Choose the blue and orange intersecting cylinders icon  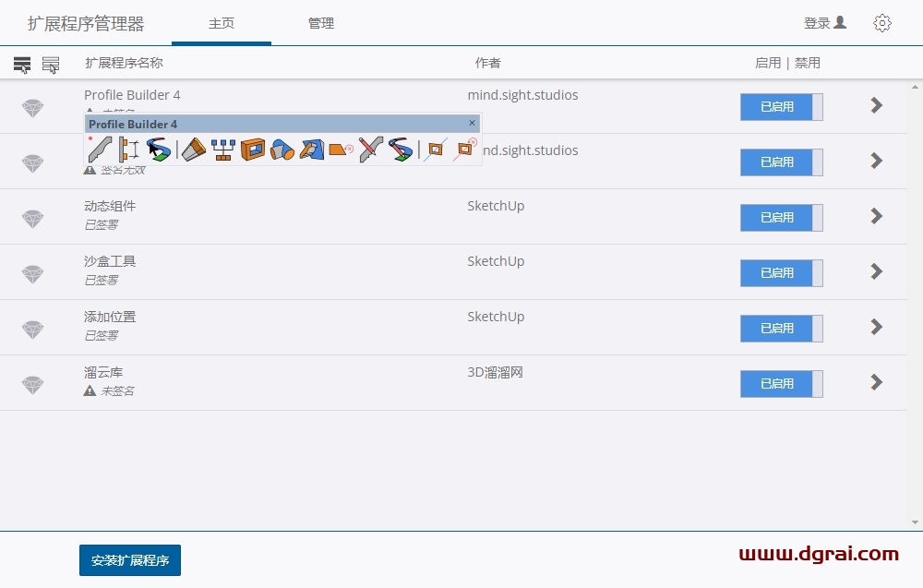coord(282,150)
